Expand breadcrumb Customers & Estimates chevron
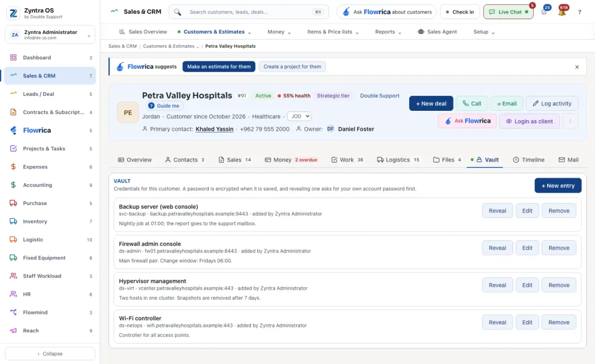 pyautogui.click(x=198, y=46)
